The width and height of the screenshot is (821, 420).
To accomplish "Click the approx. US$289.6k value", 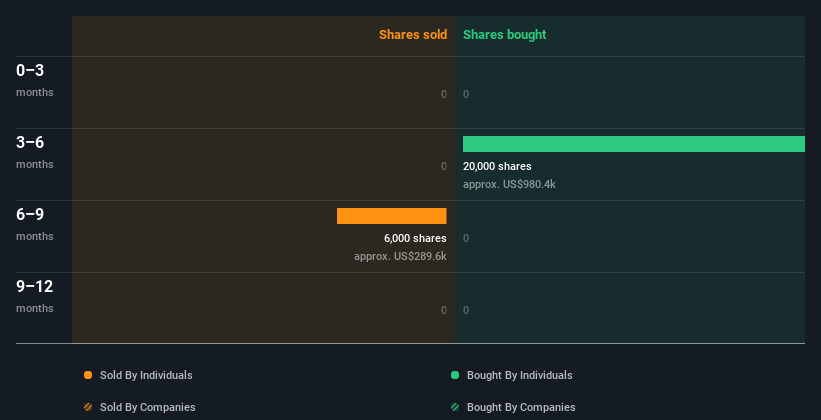I will point(400,257).
